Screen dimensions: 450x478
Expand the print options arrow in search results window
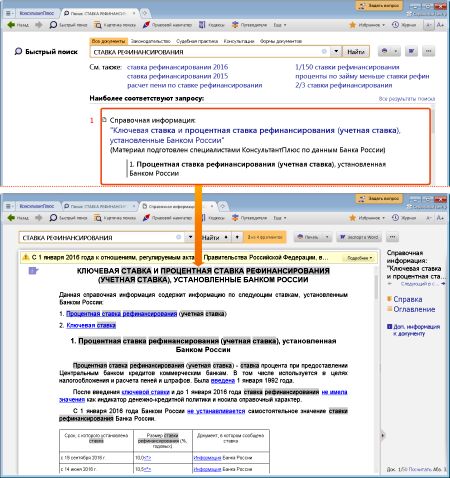[396, 51]
